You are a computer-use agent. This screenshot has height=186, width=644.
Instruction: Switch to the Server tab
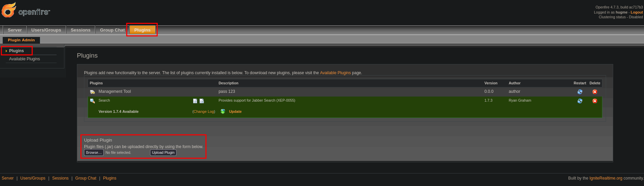coord(15,30)
